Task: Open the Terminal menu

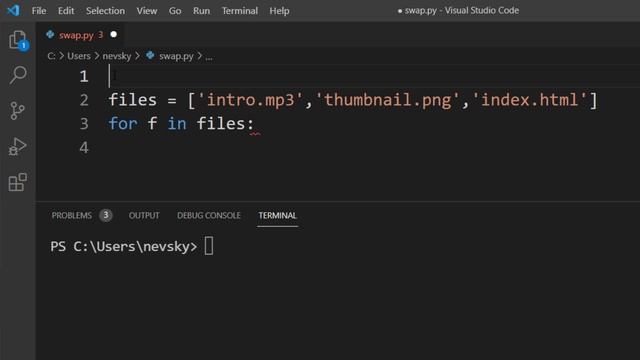Action: pyautogui.click(x=240, y=11)
